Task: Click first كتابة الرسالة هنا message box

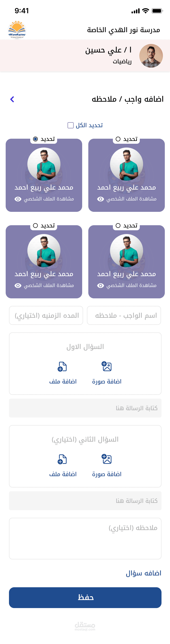Action: [x=85, y=408]
